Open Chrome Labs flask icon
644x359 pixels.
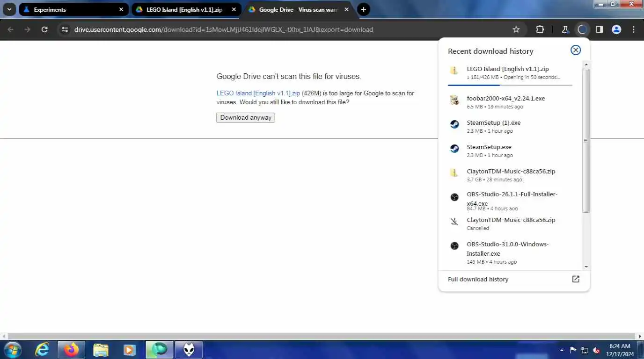tap(565, 29)
